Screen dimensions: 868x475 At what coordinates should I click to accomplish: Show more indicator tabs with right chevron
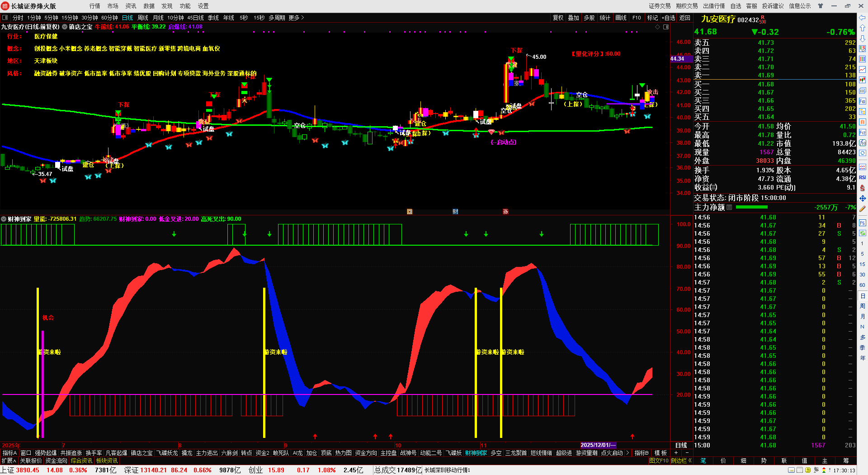pyautogui.click(x=627, y=453)
